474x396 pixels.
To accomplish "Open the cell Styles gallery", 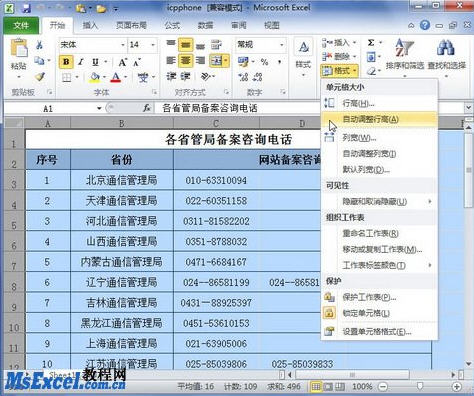I will point(303,57).
